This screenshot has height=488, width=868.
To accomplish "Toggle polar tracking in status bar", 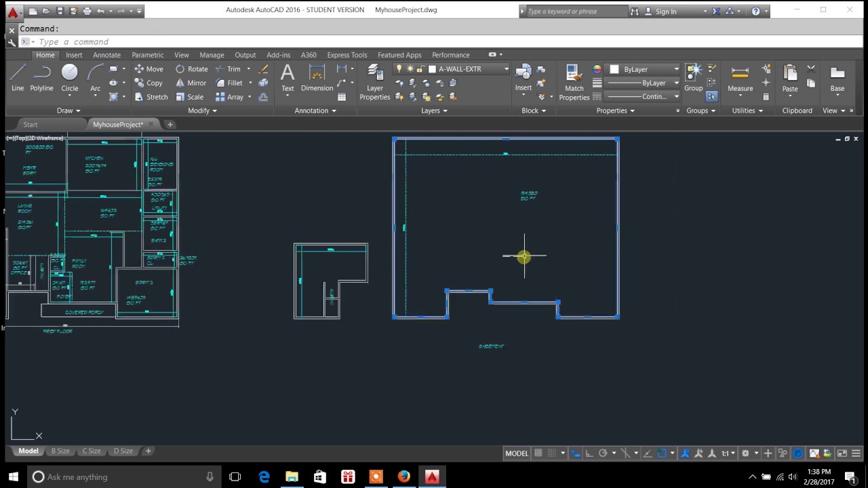I will coord(603,453).
